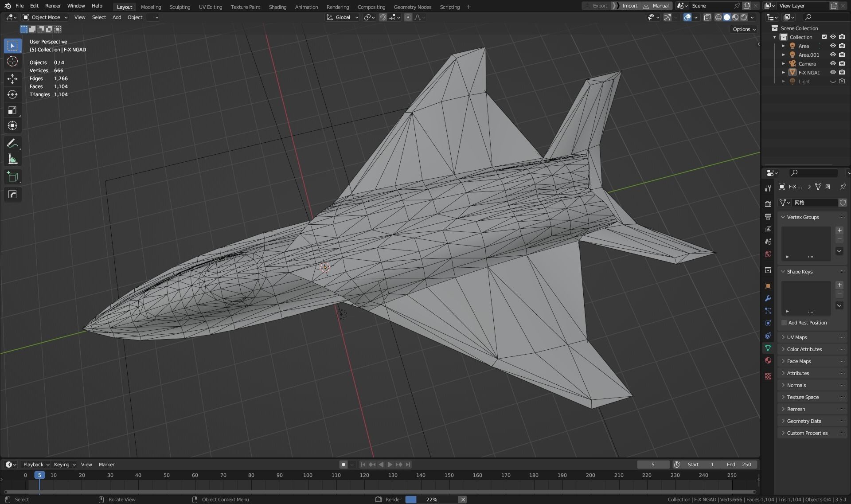Open the Physics properties tab
This screenshot has height=504, width=851.
[x=768, y=323]
